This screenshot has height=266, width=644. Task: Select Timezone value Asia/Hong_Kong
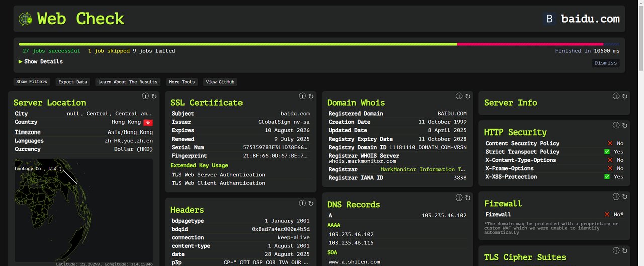[130, 132]
